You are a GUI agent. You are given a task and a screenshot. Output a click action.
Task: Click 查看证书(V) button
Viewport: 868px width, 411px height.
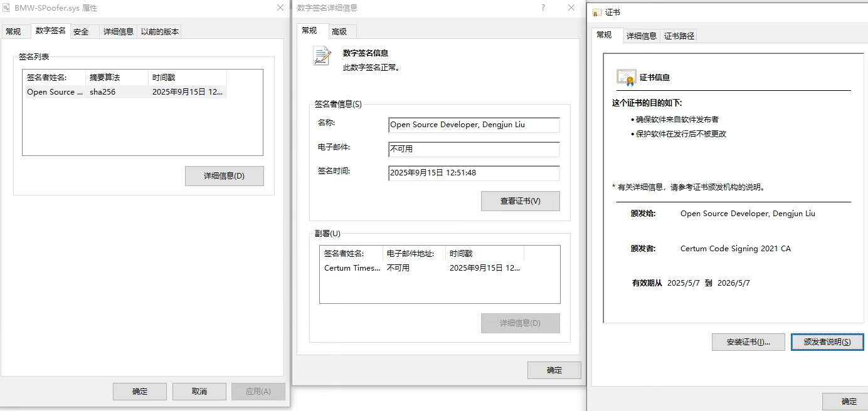(x=521, y=201)
